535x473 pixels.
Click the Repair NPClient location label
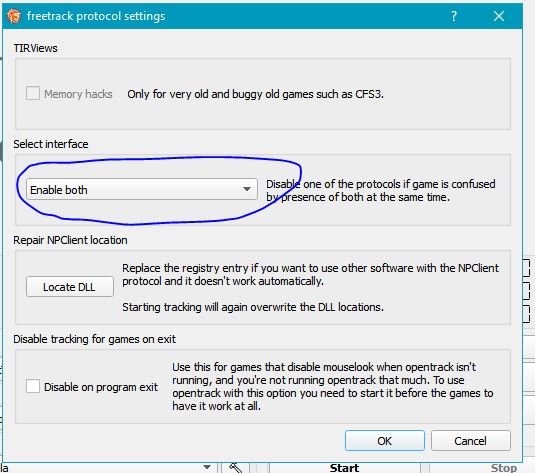point(70,240)
